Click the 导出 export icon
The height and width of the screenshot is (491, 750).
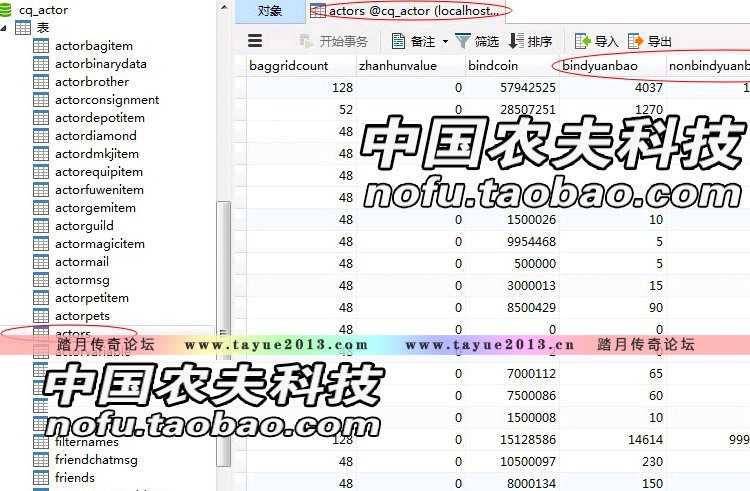tap(635, 41)
